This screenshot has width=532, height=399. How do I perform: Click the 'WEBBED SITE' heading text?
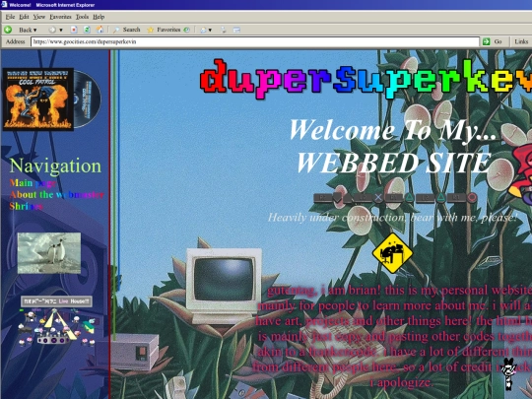[x=394, y=163]
